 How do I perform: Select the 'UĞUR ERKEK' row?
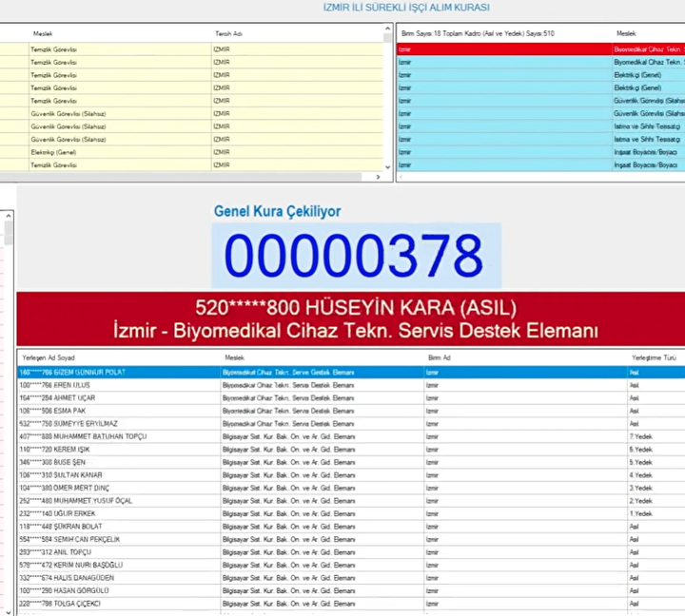click(x=351, y=514)
